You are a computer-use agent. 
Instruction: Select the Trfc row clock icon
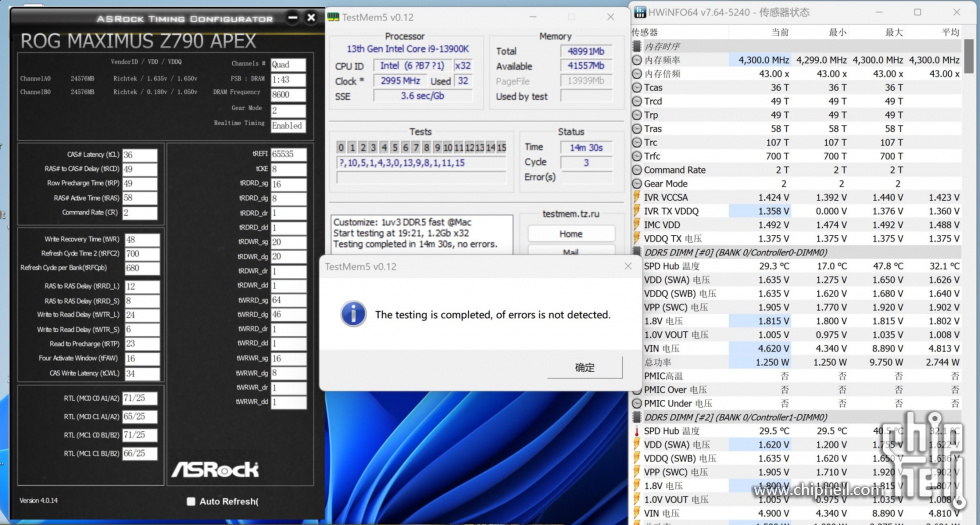(x=637, y=156)
